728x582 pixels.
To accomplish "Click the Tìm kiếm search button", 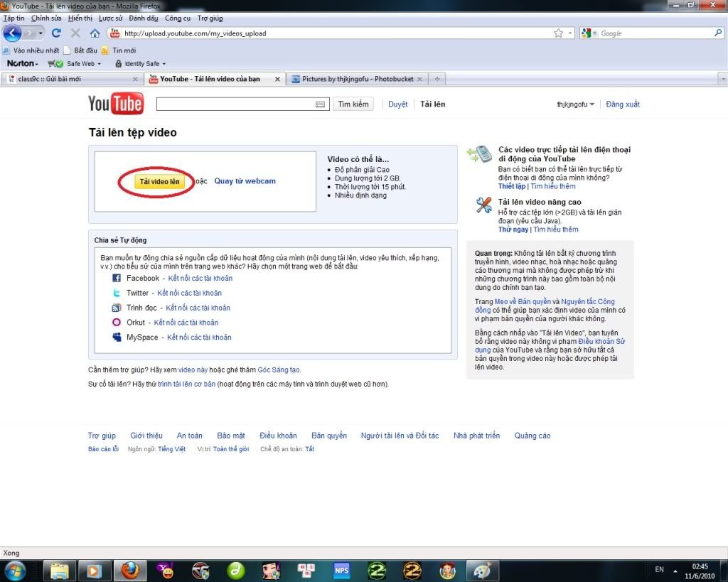I will coord(353,104).
